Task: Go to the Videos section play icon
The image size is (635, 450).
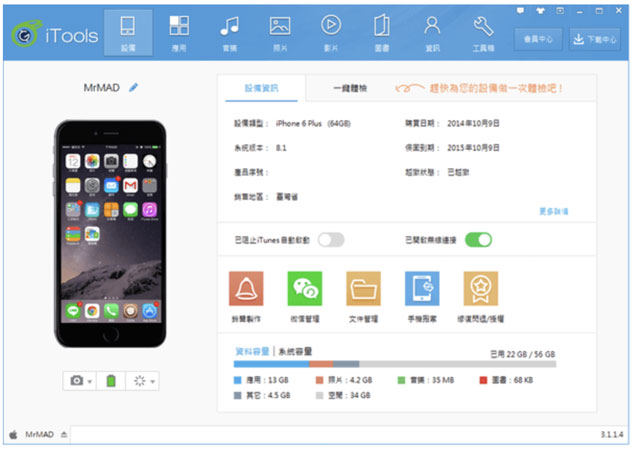Action: coord(331,30)
